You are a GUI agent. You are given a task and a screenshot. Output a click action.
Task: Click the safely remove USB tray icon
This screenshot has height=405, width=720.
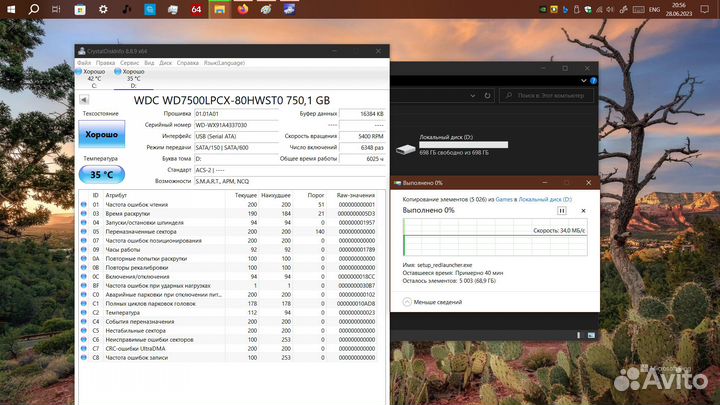coord(577,10)
